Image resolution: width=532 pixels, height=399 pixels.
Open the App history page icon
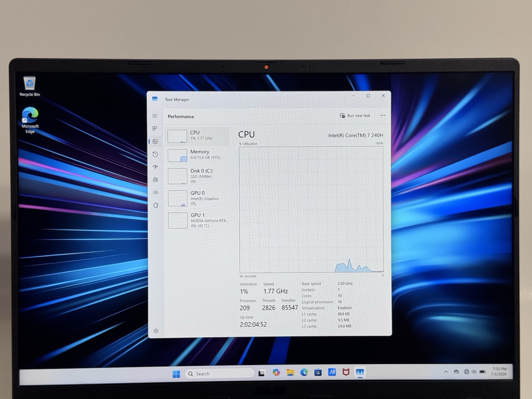pos(155,154)
